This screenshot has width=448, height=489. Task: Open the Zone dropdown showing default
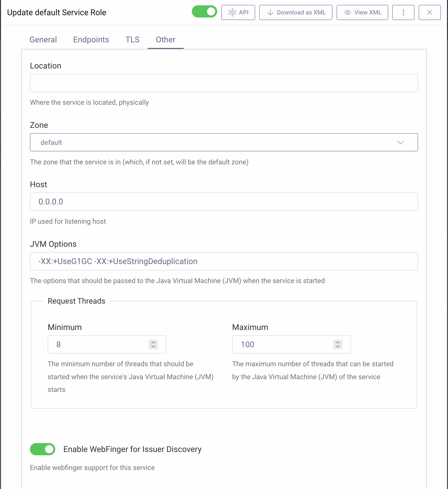click(224, 142)
